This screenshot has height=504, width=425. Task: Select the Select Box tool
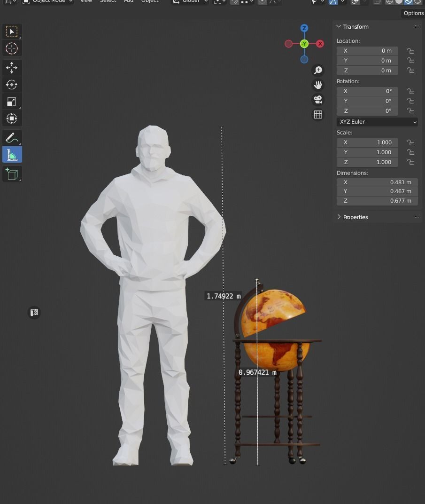pos(12,31)
